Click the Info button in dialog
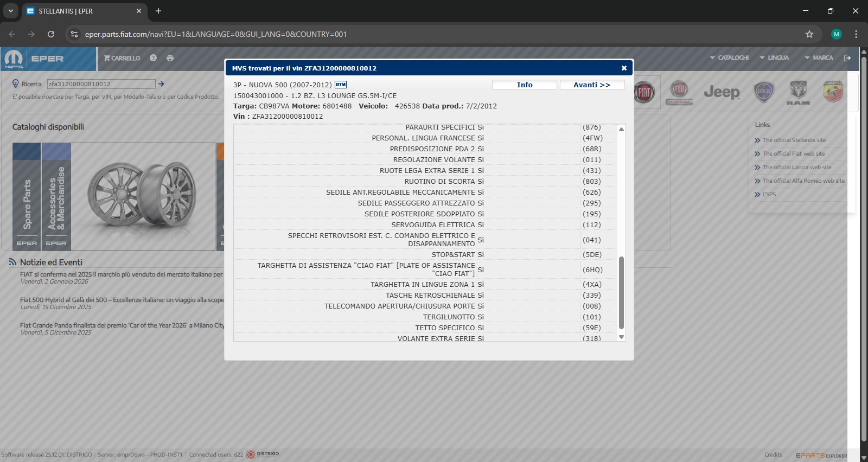 pyautogui.click(x=524, y=85)
